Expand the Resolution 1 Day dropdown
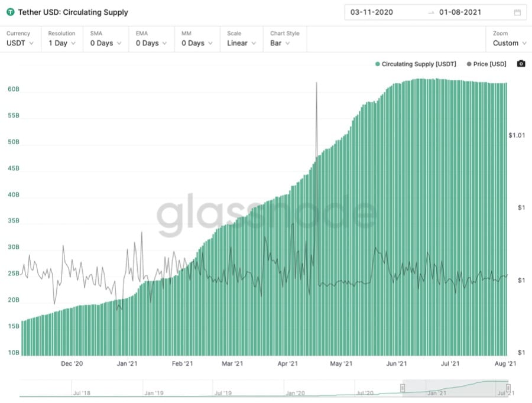The height and width of the screenshot is (403, 532). pos(62,39)
